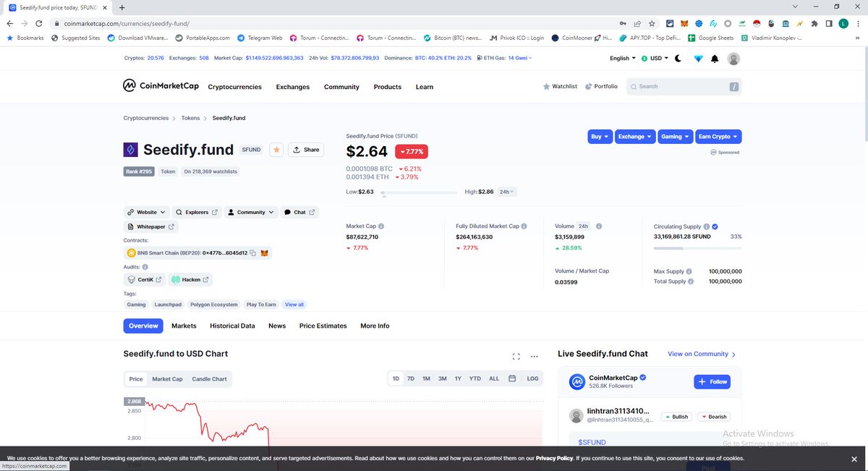This screenshot has height=471, width=868.
Task: Open Chrome saved passwords key icon
Action: click(x=624, y=23)
